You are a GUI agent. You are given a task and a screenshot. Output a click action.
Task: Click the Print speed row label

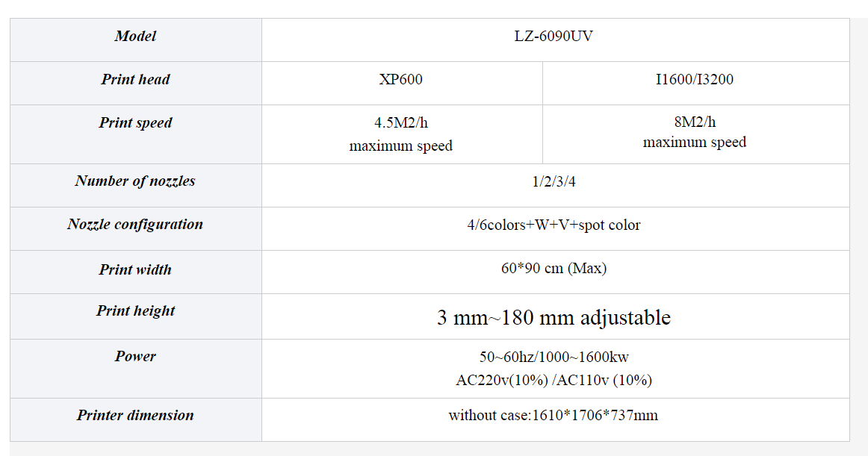click(135, 123)
